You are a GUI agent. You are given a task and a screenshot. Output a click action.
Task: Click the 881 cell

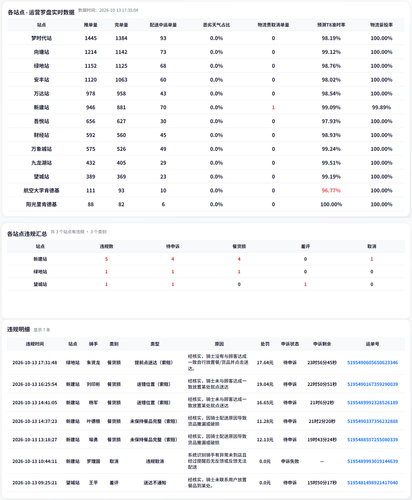pos(121,107)
